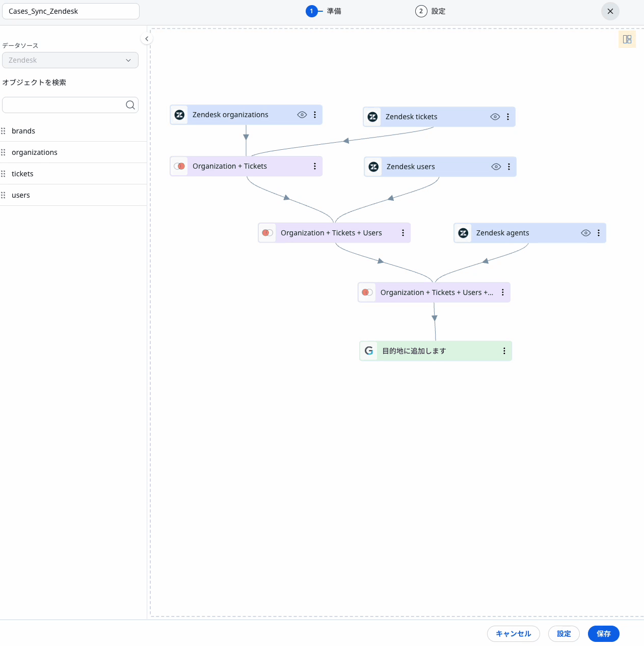The image size is (644, 646).
Task: Click the Zendesk logo on agents node
Action: pyautogui.click(x=463, y=233)
